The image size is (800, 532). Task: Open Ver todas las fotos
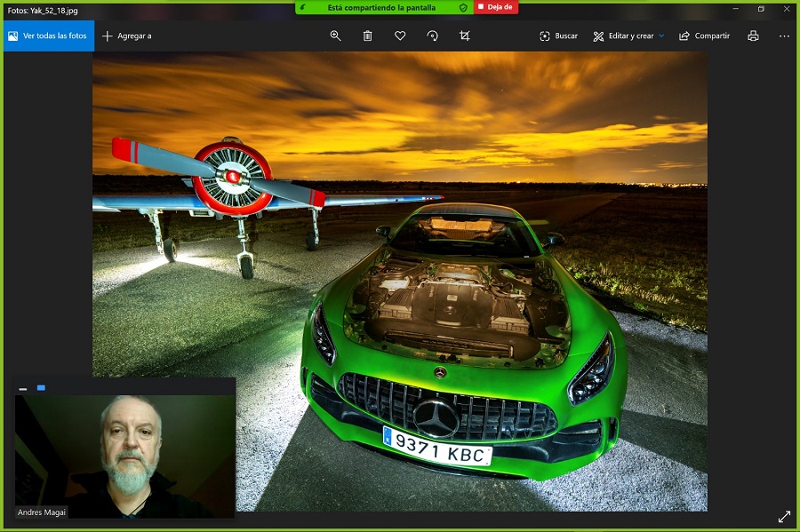(x=49, y=36)
